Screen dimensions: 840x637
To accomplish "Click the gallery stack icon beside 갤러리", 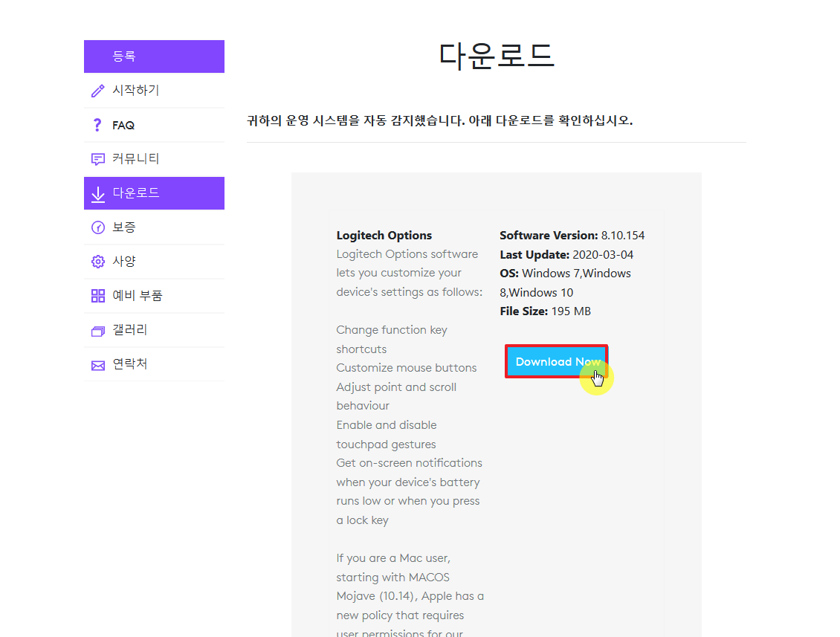I will [98, 331].
